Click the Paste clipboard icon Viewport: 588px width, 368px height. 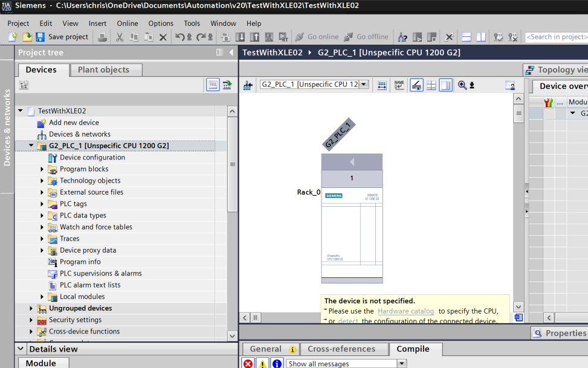149,37
